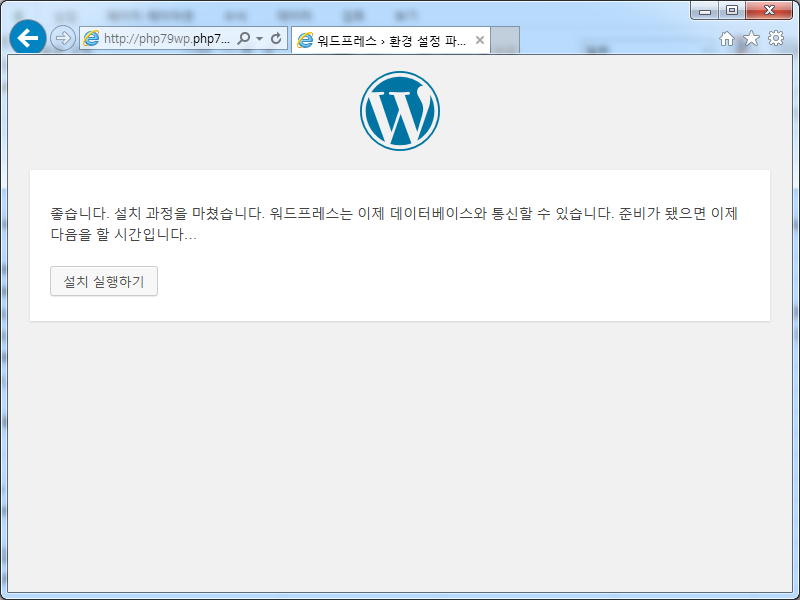The image size is (800, 600).
Task: Close the 워드프레스 tab with its X
Action: click(480, 40)
